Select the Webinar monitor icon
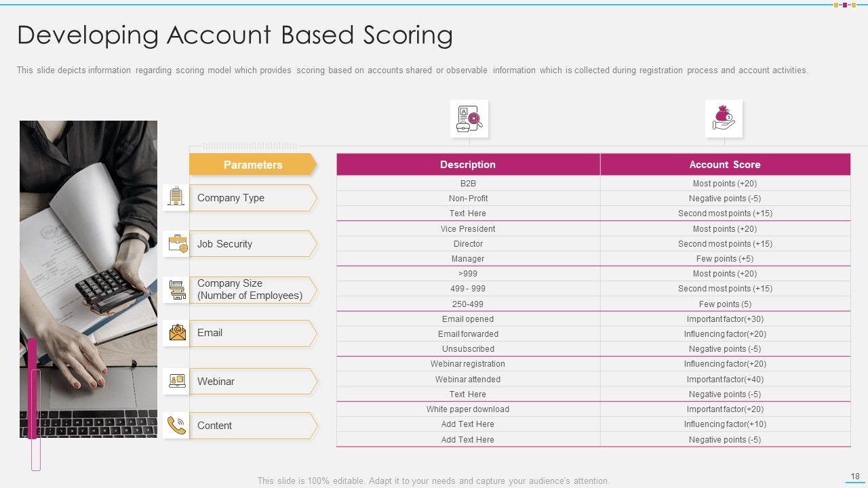868x488 pixels. click(176, 381)
